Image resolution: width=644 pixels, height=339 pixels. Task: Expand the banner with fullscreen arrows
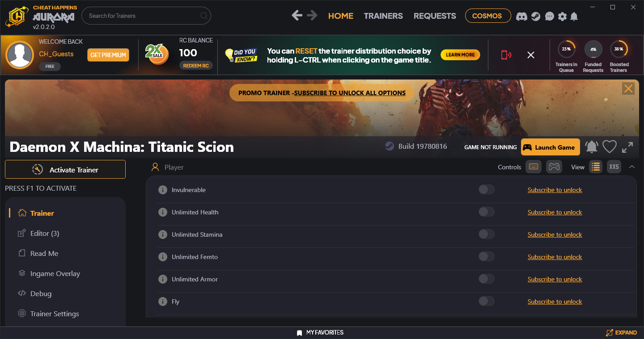point(627,147)
